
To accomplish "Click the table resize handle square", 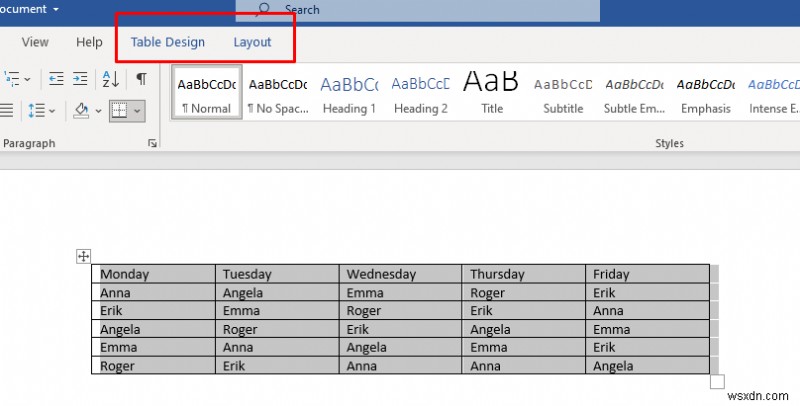I will (717, 382).
